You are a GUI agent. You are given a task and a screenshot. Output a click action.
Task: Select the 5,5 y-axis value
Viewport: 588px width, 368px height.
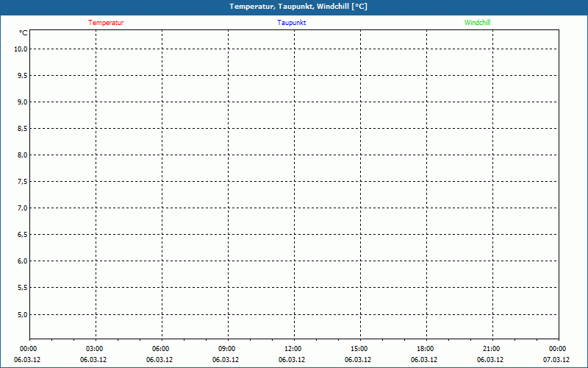coord(23,288)
